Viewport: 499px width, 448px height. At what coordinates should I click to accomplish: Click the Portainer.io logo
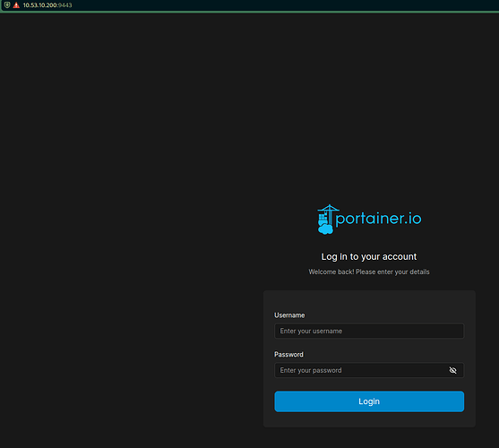coord(369,220)
